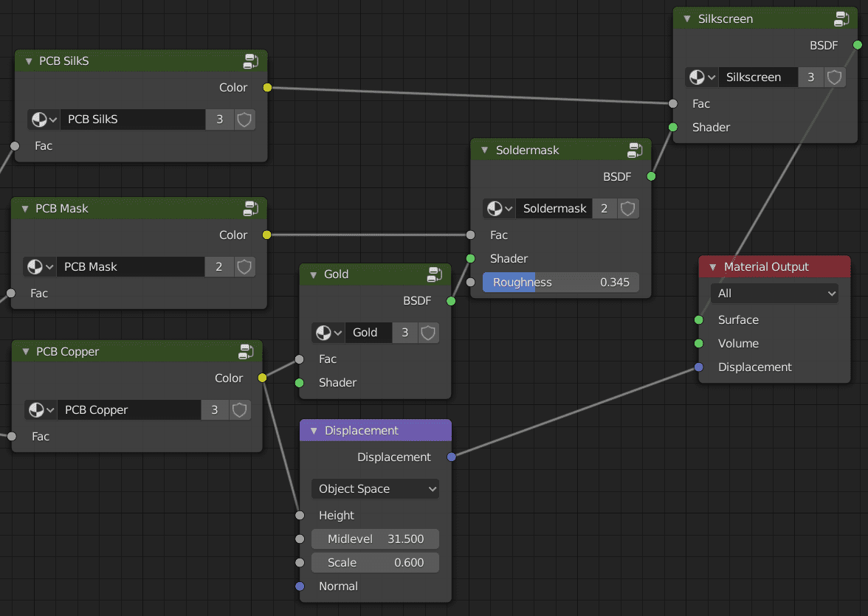
Task: Open node tree browser on Gold node
Action: point(328,333)
